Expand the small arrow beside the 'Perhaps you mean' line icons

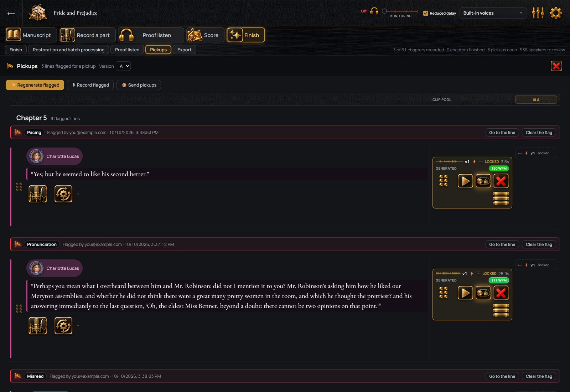(78, 326)
